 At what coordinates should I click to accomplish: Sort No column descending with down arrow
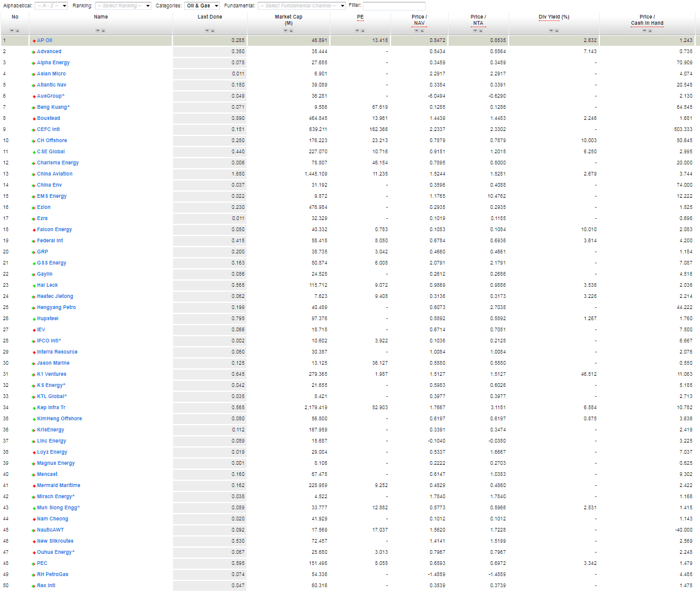[x=12, y=31]
